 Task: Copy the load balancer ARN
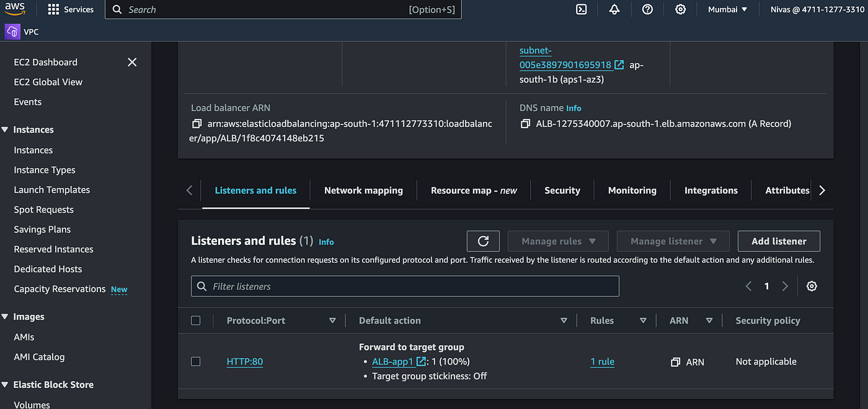point(196,124)
